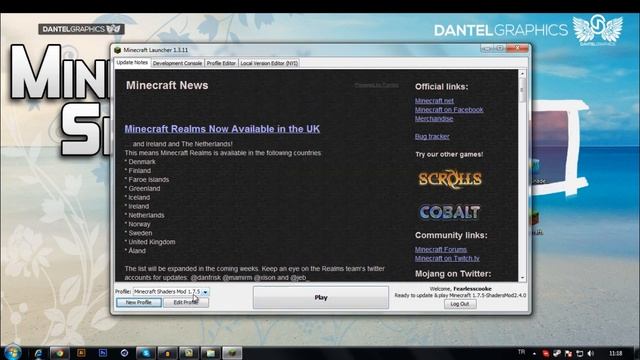Click the Mojang on Twitter: heading
640x360 pixels.
pos(453,274)
